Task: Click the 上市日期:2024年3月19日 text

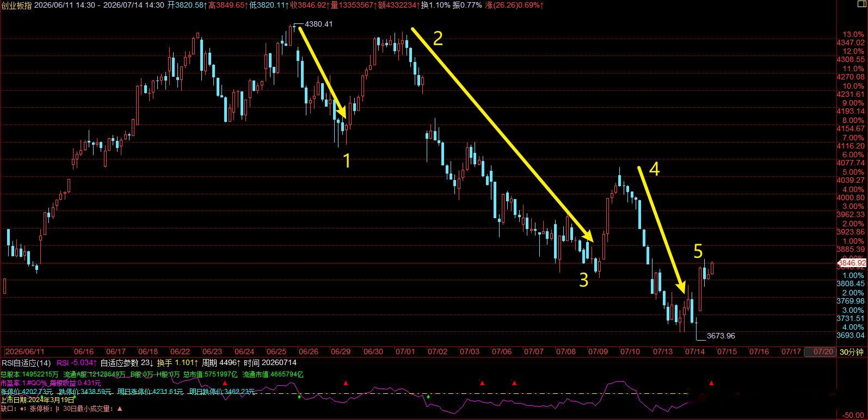Action: click(37, 399)
